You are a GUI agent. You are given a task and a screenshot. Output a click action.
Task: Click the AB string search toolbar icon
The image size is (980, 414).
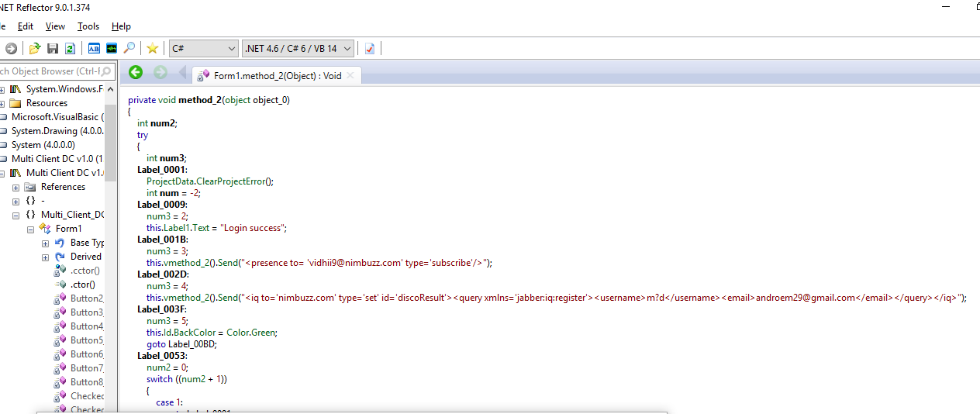[94, 48]
